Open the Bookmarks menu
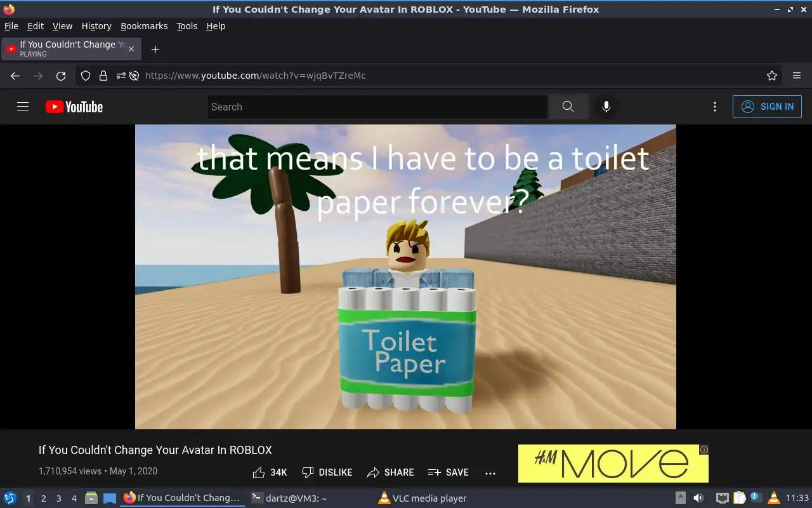Viewport: 812px width, 508px height. 144,26
